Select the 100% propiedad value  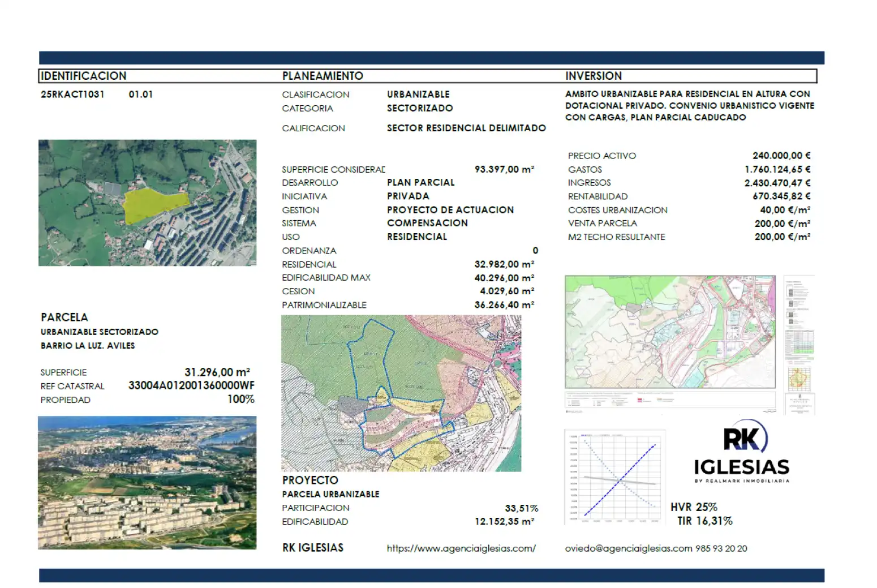tap(241, 400)
